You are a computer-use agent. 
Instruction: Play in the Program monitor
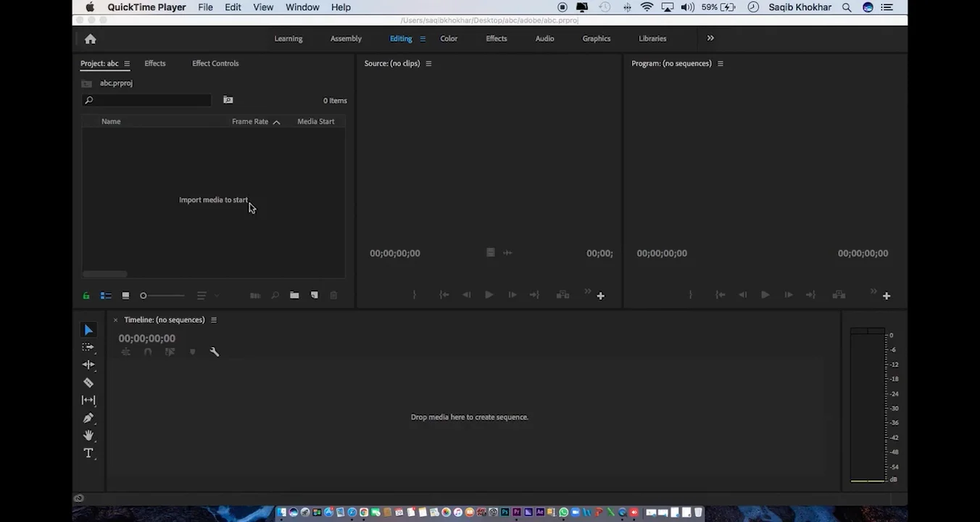click(765, 295)
